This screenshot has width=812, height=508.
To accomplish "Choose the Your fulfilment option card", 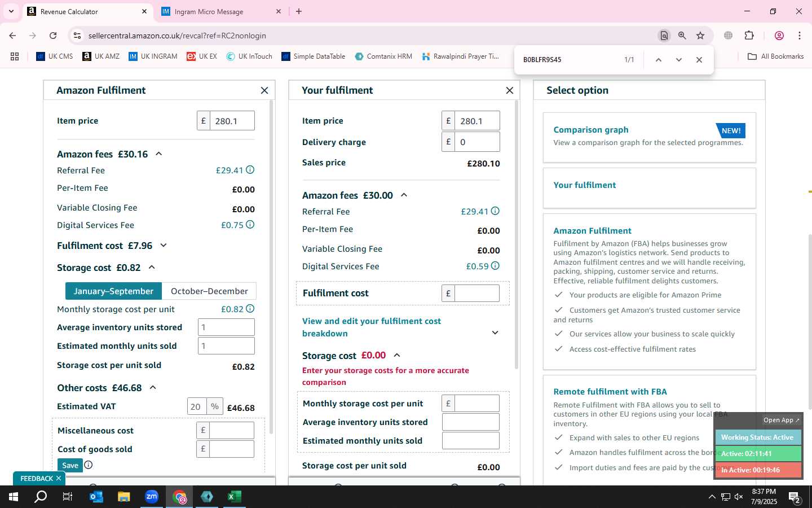I will (649, 188).
